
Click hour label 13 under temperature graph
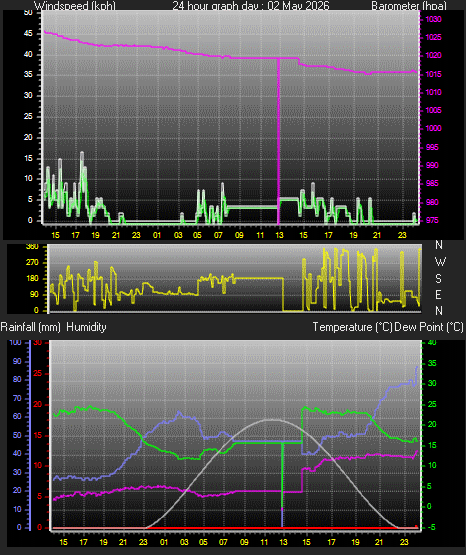tap(283, 542)
